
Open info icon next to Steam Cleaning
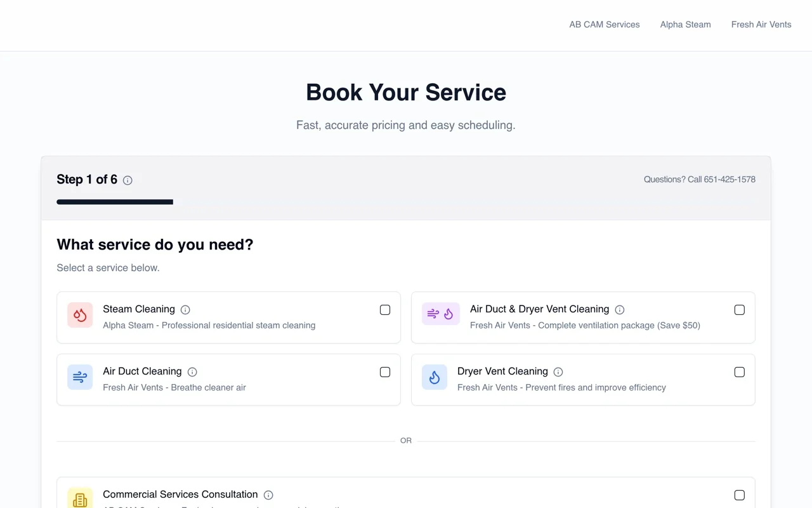coord(185,310)
